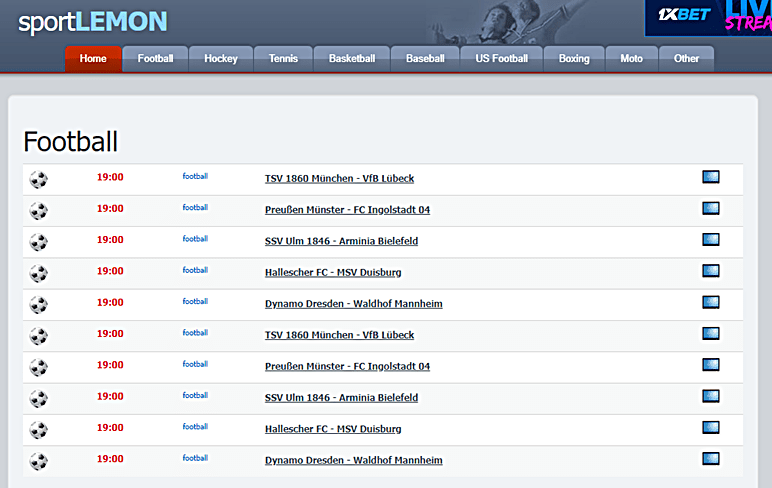Open second Dynamo Dresden - Waldhof Mannheim link
This screenshot has width=772, height=488.
pyautogui.click(x=353, y=461)
